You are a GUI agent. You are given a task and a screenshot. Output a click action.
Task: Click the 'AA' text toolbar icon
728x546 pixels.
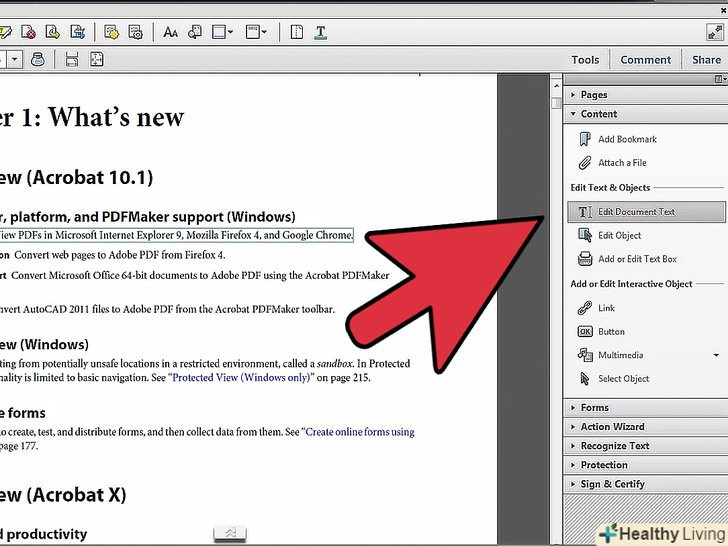pos(171,32)
